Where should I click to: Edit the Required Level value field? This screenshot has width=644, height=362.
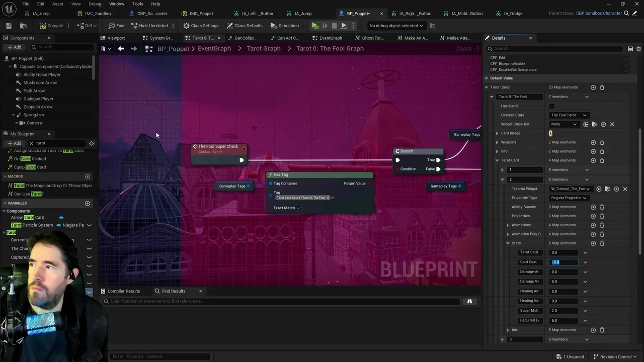tap(564, 320)
